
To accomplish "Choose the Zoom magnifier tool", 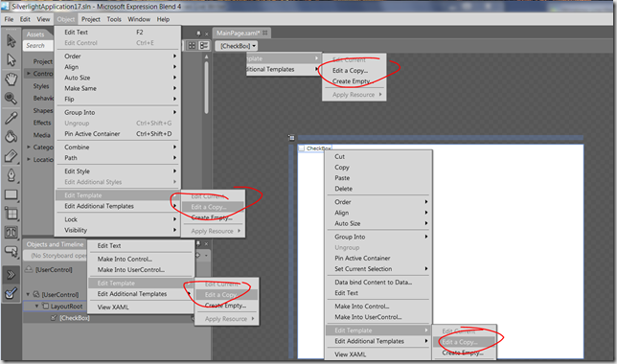I will (x=11, y=98).
